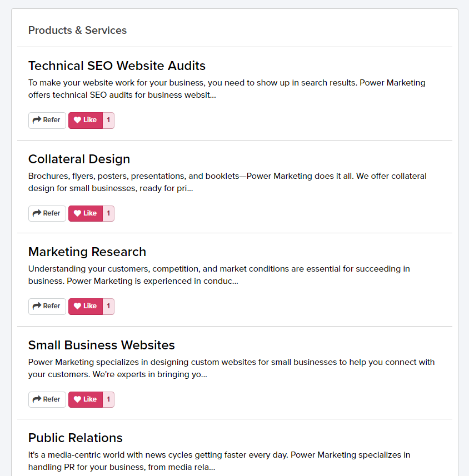Image resolution: width=469 pixels, height=476 pixels.
Task: Open the Marketing Research heading link
Action: point(87,252)
